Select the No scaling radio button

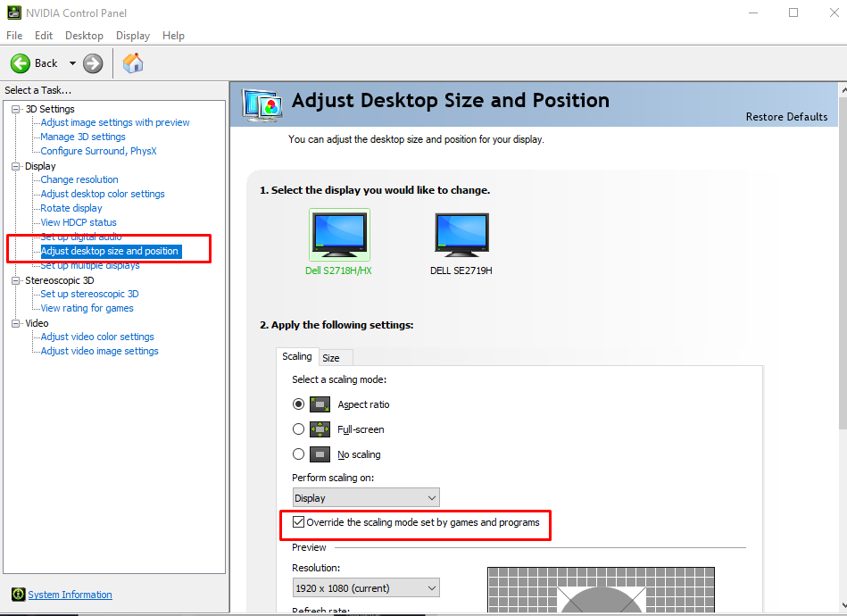(x=299, y=454)
